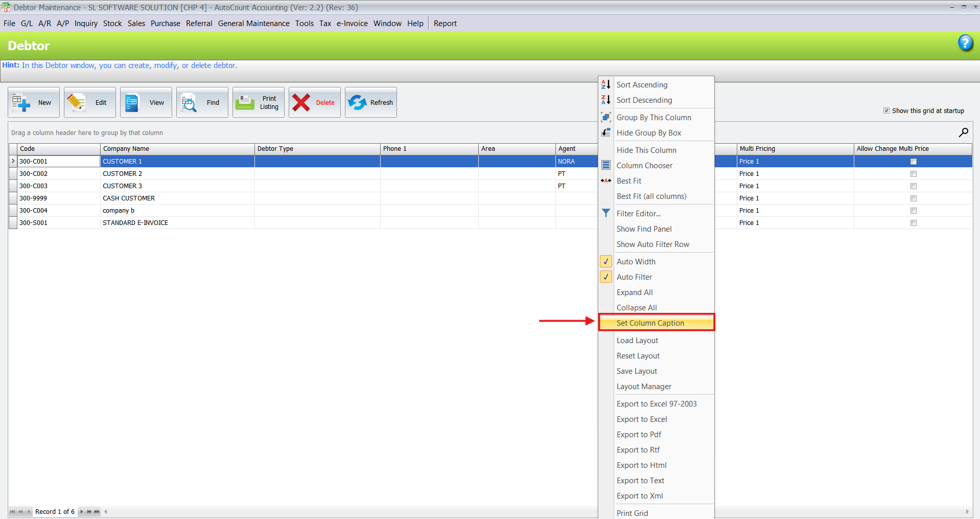Viewport: 980px width, 519px height.
Task: Click the New debtor toolbar icon
Action: [x=21, y=102]
